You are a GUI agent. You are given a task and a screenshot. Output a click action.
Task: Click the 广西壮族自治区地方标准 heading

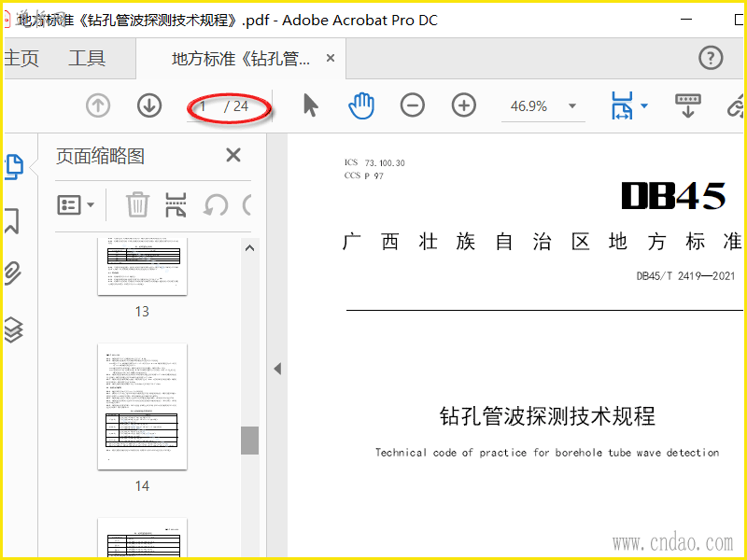tap(543, 242)
